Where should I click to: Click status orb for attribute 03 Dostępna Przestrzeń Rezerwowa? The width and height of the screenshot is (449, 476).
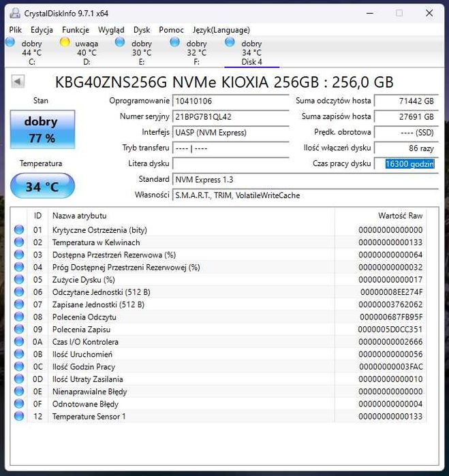coord(19,255)
